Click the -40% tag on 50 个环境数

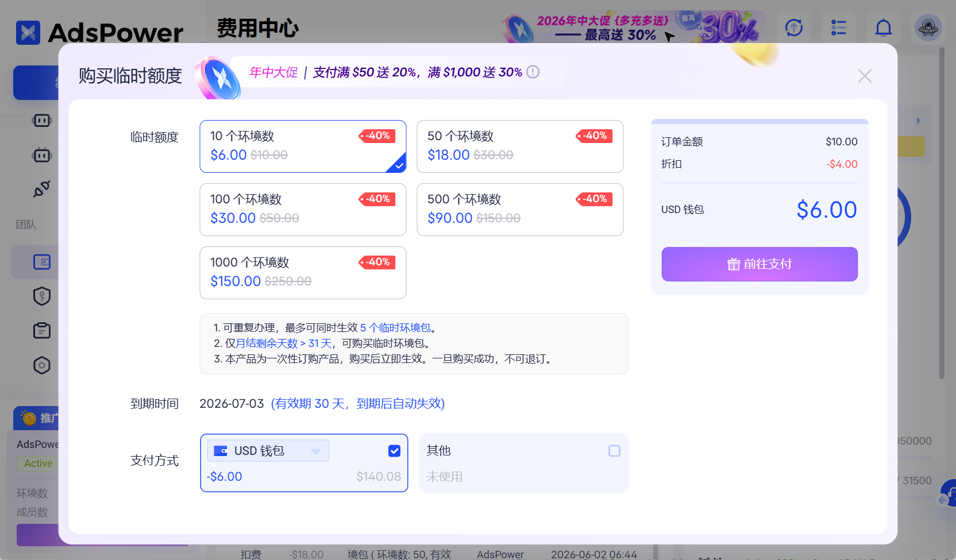pos(594,136)
